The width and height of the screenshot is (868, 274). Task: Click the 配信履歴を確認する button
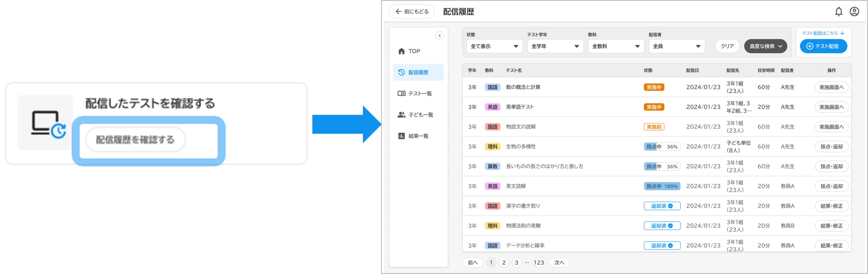(135, 140)
